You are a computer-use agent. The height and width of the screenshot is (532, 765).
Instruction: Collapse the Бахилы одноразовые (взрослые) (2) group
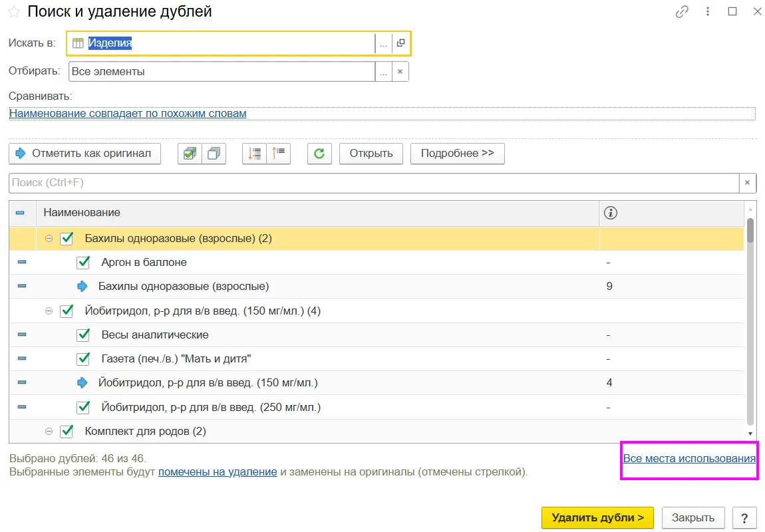pyautogui.click(x=49, y=239)
